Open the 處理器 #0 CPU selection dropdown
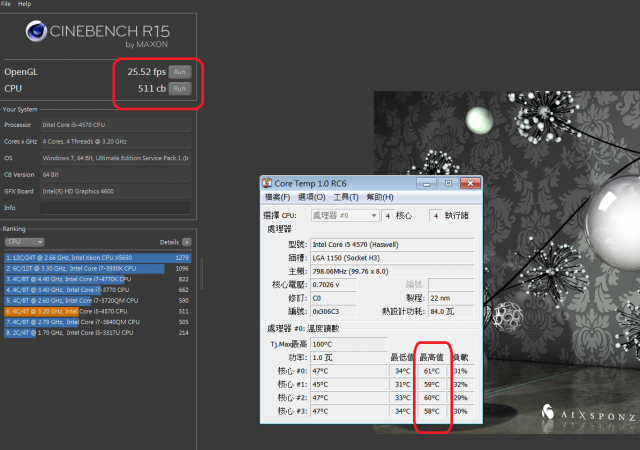Viewport: 640px width, 450px height. click(x=345, y=216)
